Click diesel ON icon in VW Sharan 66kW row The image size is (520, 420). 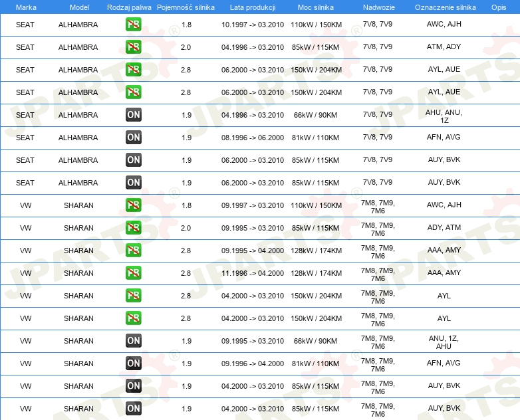pos(133,341)
